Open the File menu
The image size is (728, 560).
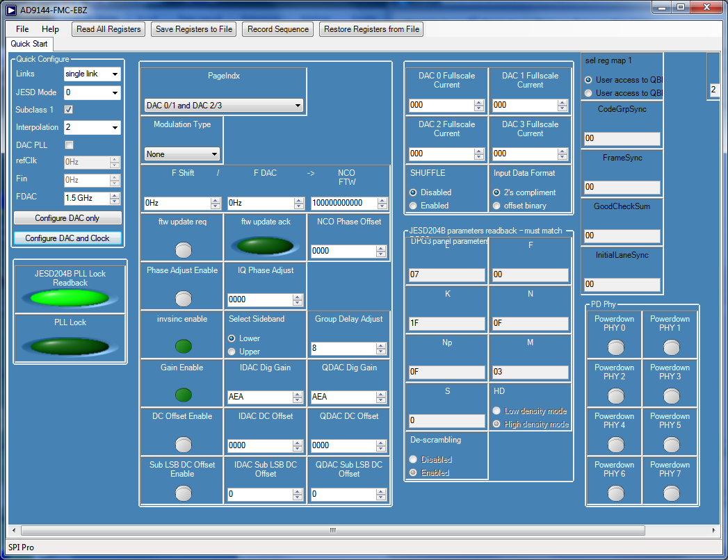point(22,29)
